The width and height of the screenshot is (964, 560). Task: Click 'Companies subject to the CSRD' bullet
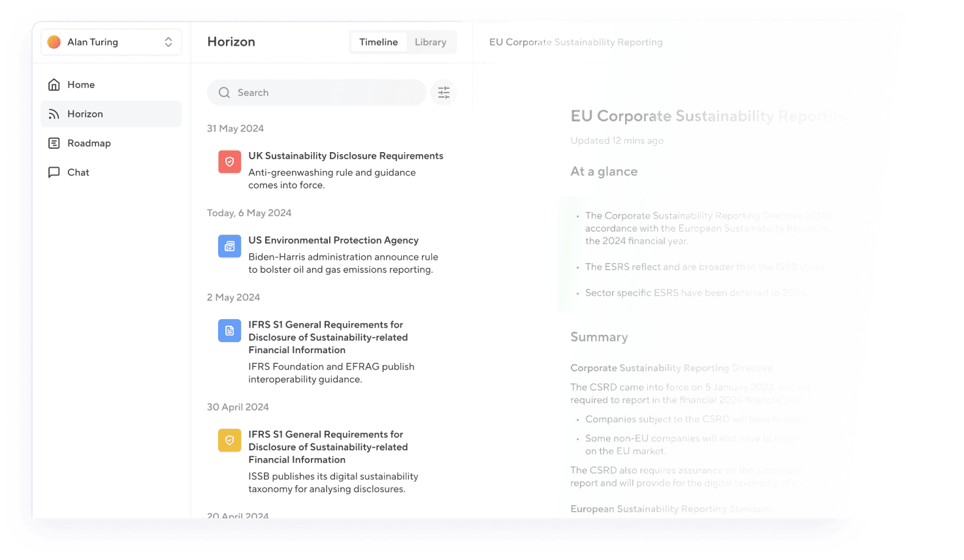point(696,419)
